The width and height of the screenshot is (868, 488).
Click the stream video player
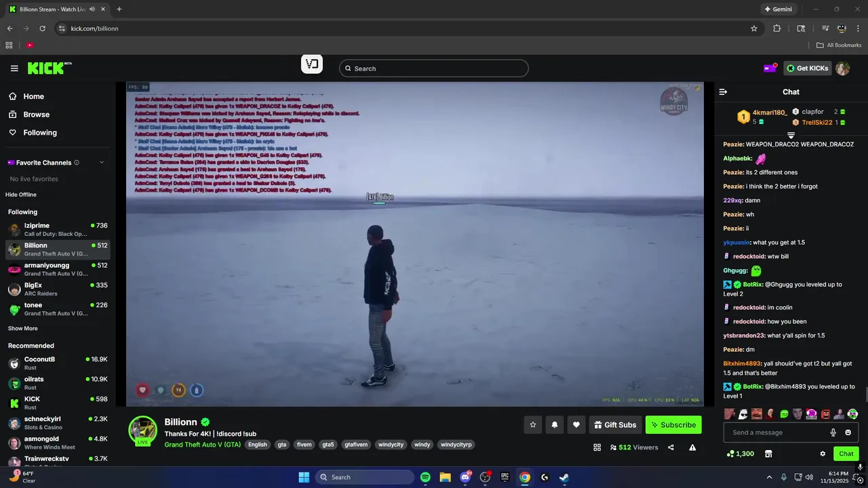[415, 244]
